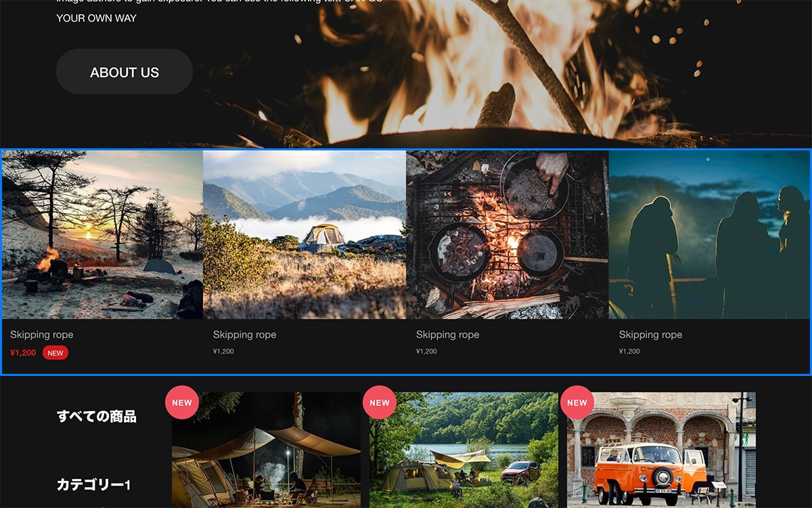The height and width of the screenshot is (508, 812).
Task: Click Skipping rope title with red price
Action: coord(42,335)
